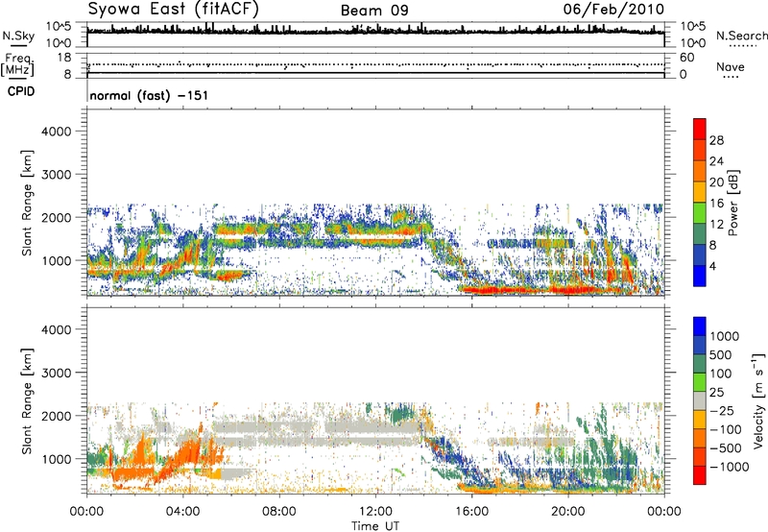Pick the bottom red velocity swatch below -1000
Image resolution: width=768 pixels, height=532 pixels.
[700, 475]
